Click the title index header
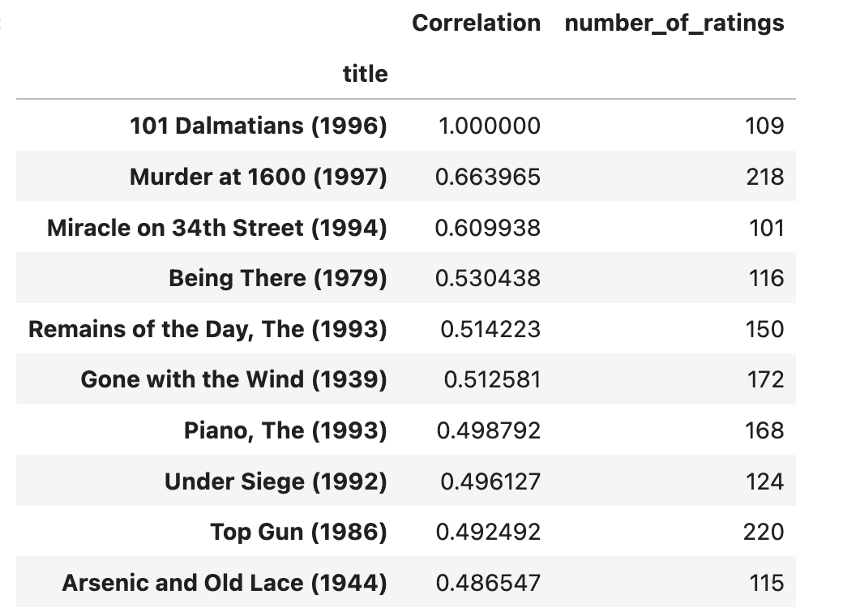Image resolution: width=856 pixels, height=616 pixels. [365, 75]
